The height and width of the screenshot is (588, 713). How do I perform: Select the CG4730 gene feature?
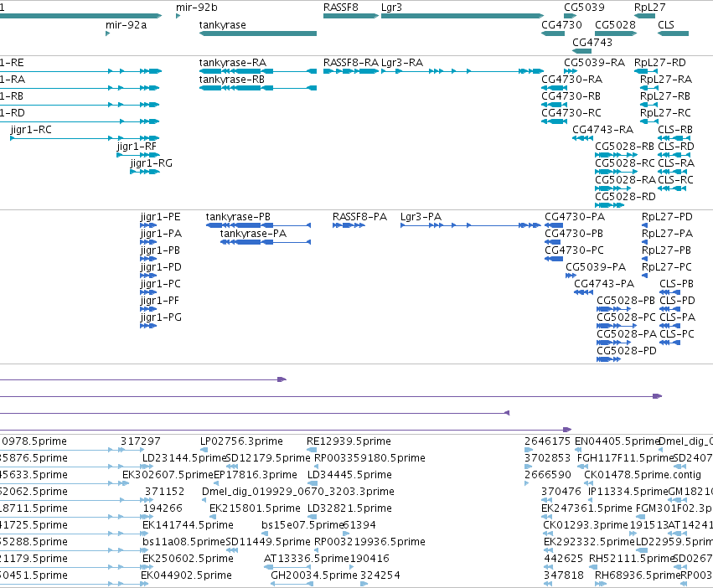click(x=553, y=34)
